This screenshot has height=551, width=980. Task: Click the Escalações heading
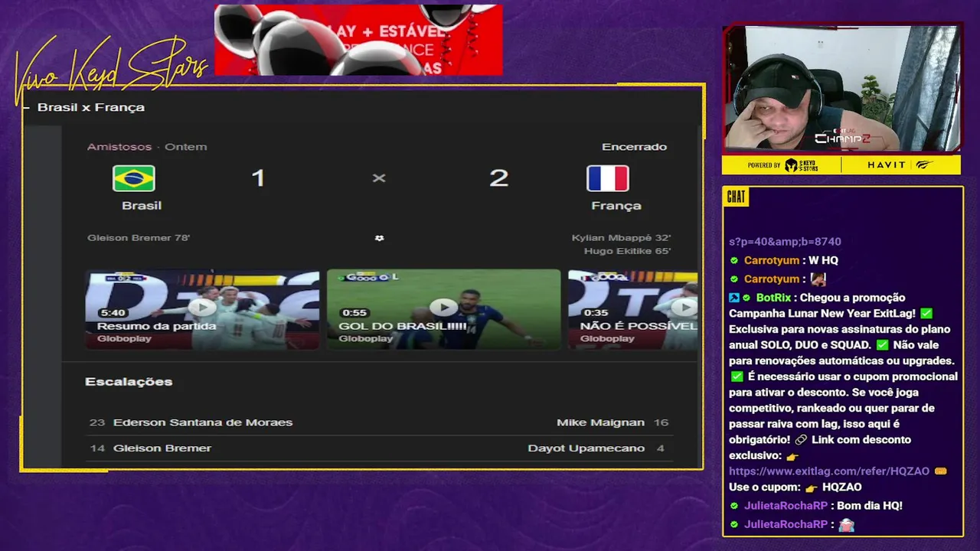(129, 381)
